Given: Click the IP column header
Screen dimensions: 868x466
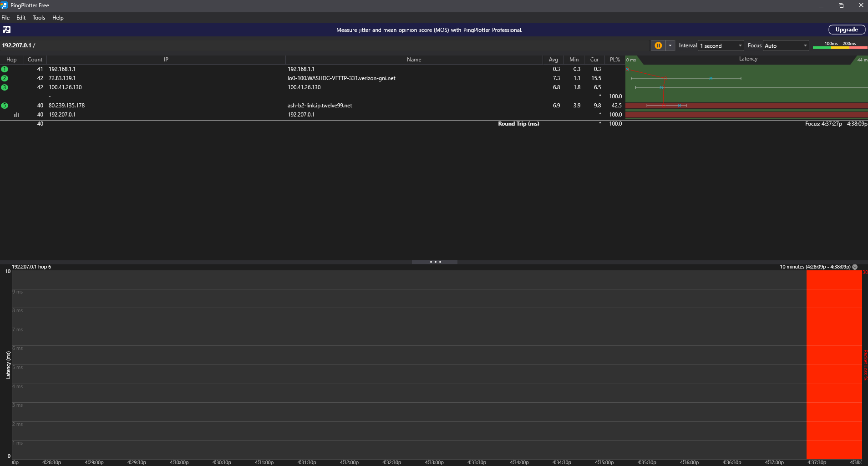Looking at the screenshot, I should 166,60.
